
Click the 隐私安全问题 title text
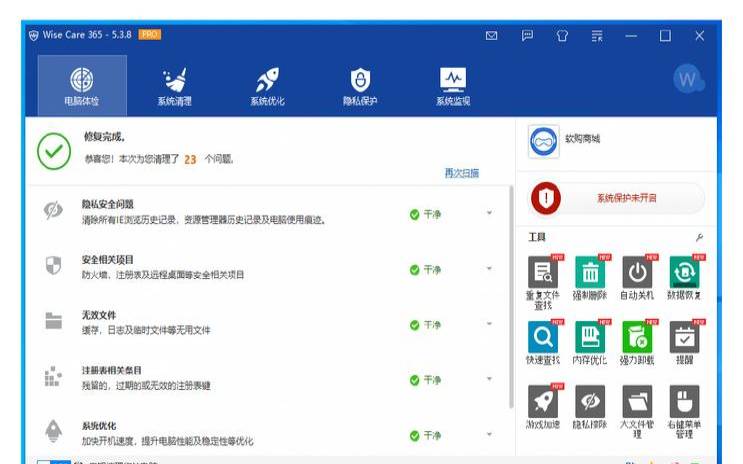point(108,204)
